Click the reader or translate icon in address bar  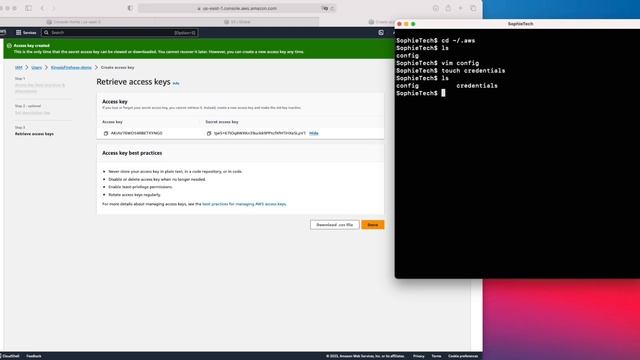(325, 8)
